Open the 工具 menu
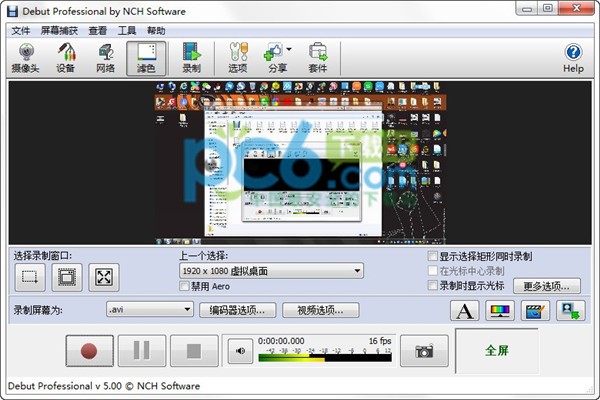Image resolution: width=600 pixels, height=400 pixels. coord(127,31)
